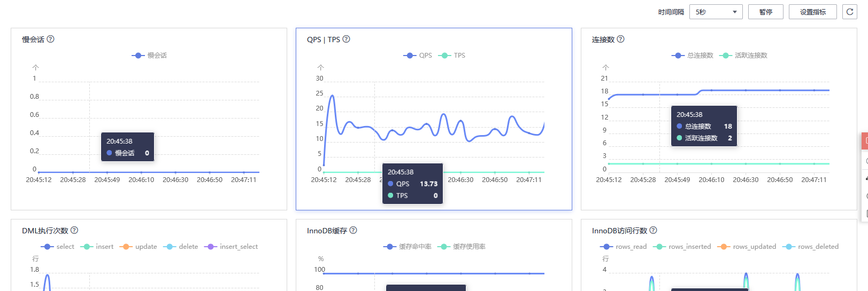This screenshot has width=868, height=291.
Task: Click the 连接数 chart title
Action: (x=603, y=40)
